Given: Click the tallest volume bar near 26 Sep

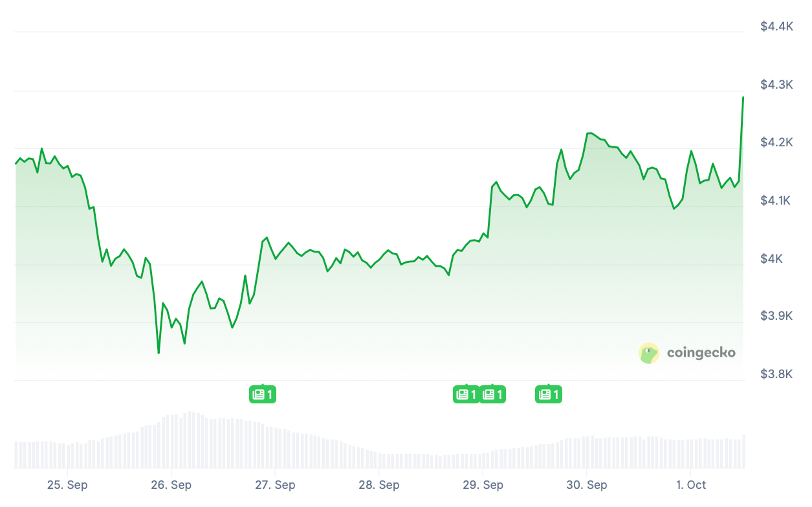Looking at the screenshot, I should coord(190,440).
